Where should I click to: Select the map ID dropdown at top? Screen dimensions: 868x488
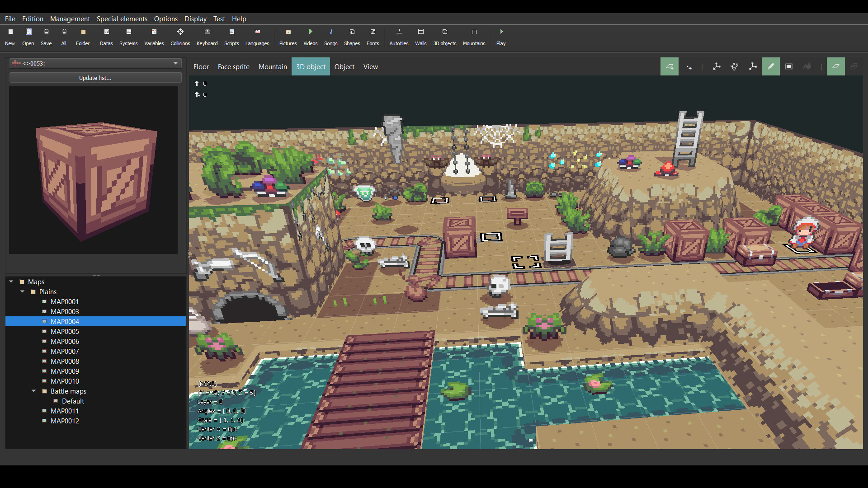pos(95,63)
